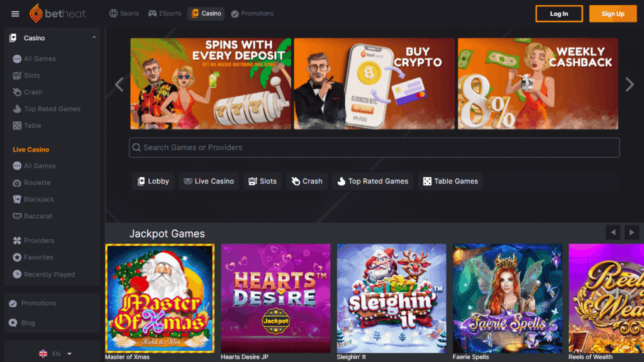Focus the Search Games or Providers field
The image size is (644, 362).
[374, 147]
